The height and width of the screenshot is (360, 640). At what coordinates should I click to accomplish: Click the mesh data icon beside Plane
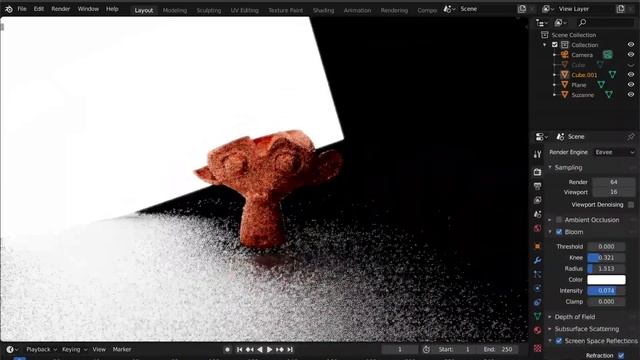click(601, 85)
